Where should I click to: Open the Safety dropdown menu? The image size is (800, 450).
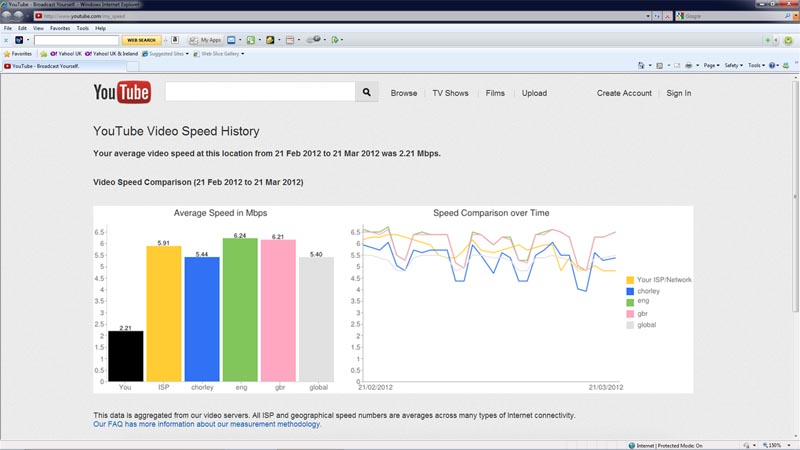click(733, 65)
